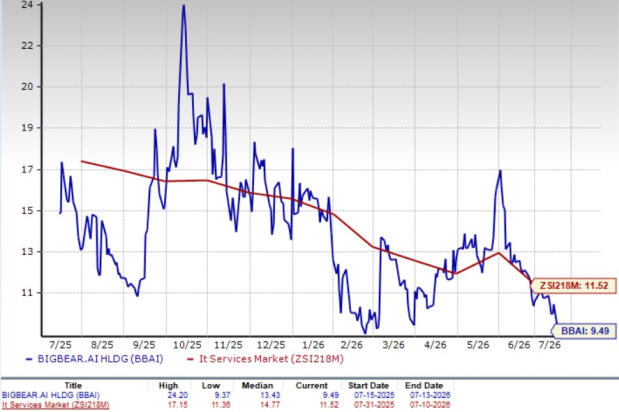619x412 pixels.
Task: Click the BBAI median value 13.43
Action: pyautogui.click(x=270, y=395)
